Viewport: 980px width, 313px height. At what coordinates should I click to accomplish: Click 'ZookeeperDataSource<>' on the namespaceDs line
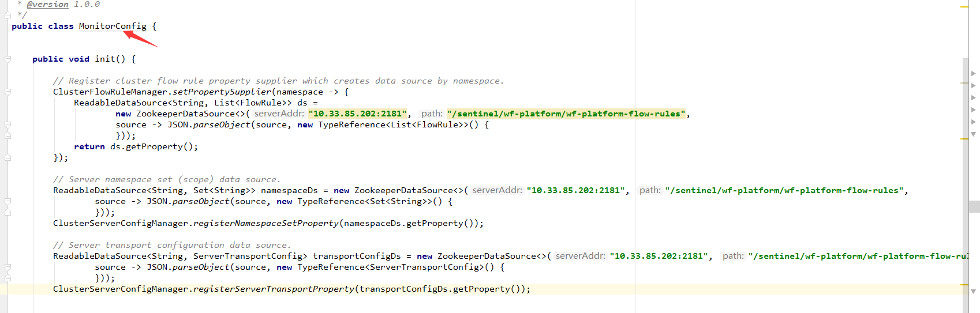point(409,190)
